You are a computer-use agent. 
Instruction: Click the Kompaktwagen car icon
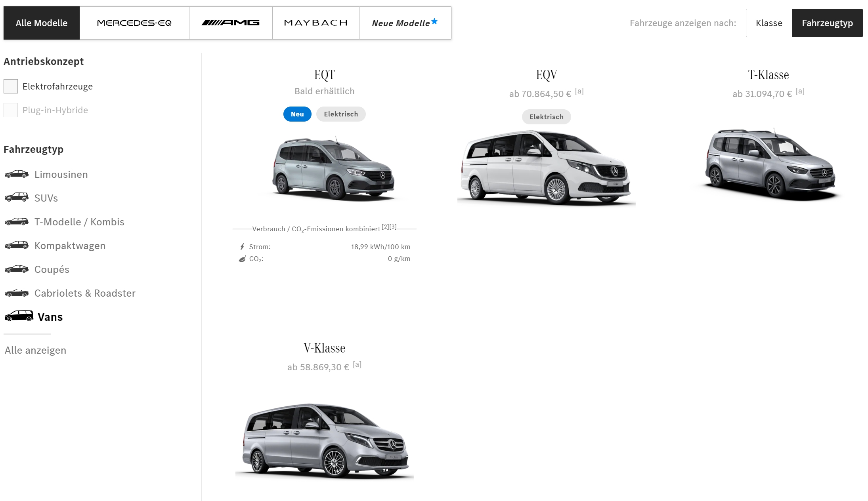(16, 246)
